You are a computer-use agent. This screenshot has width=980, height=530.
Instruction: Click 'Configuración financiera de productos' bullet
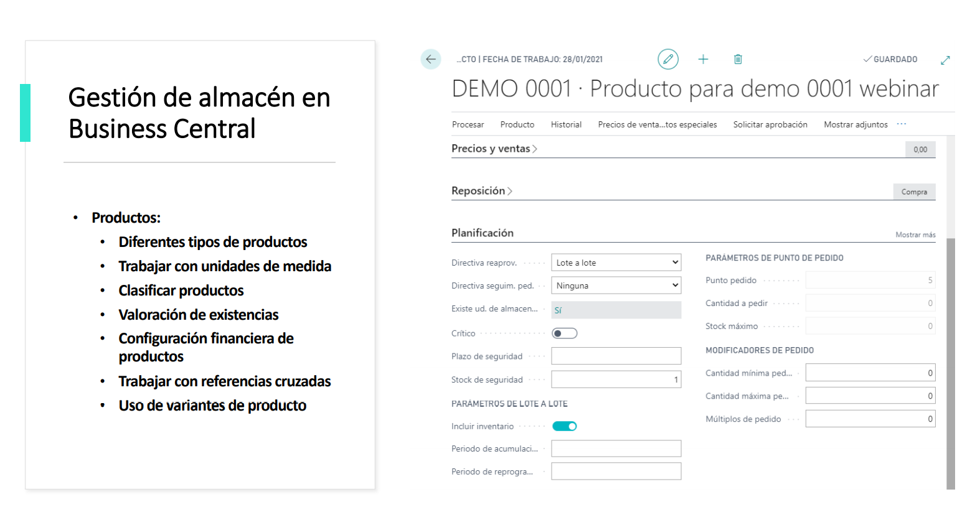coord(206,347)
